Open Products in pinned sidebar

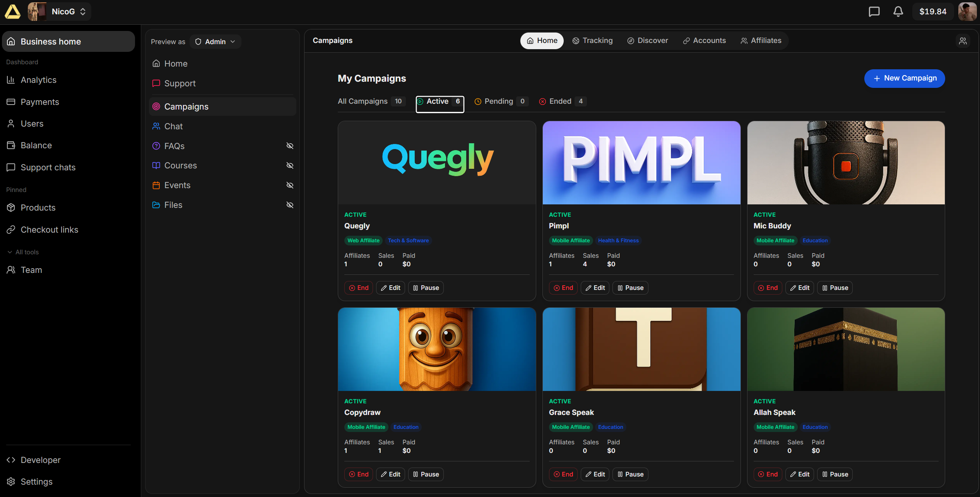tap(38, 207)
